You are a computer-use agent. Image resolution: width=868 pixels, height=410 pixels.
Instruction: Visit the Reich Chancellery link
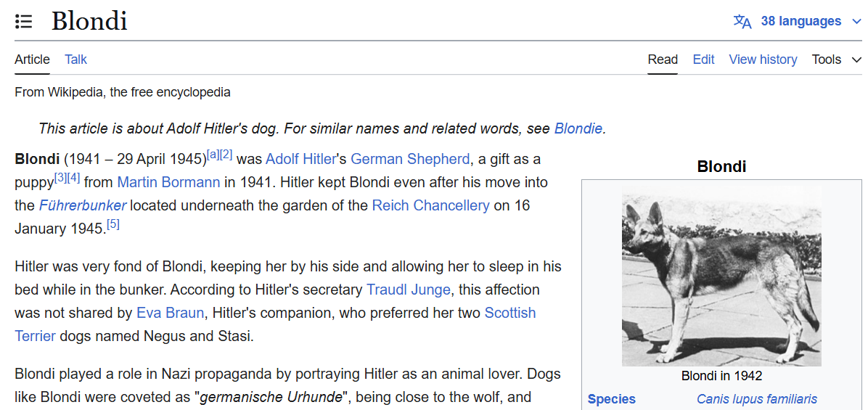(x=430, y=205)
